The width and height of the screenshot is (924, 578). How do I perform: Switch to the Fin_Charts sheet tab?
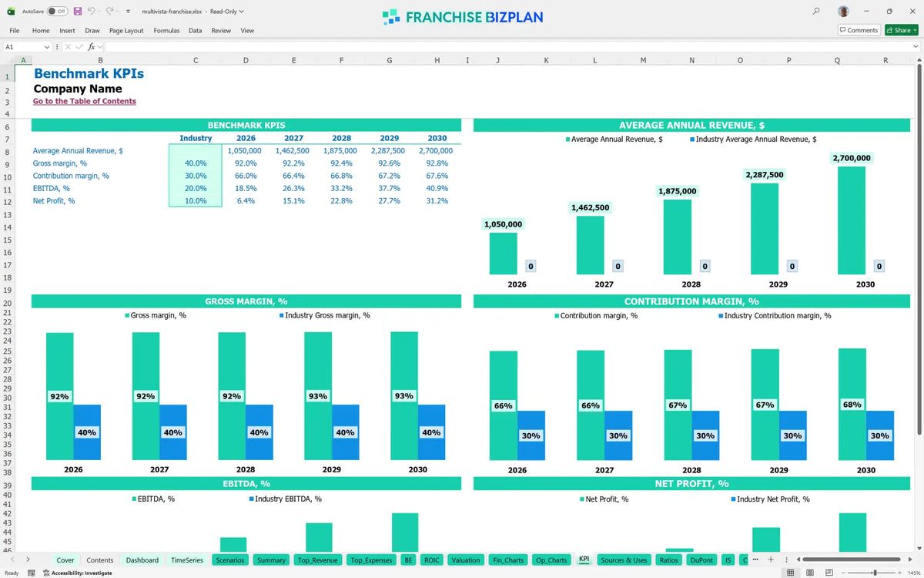[x=508, y=560]
